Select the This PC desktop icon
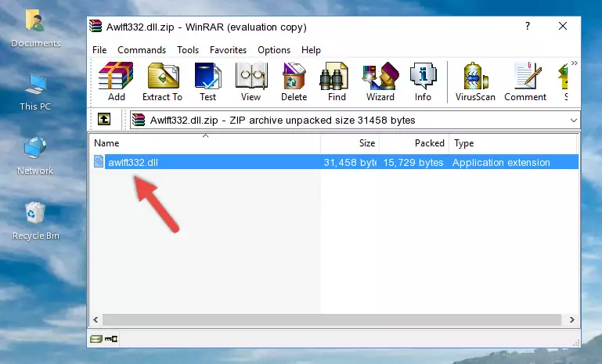 [35, 92]
